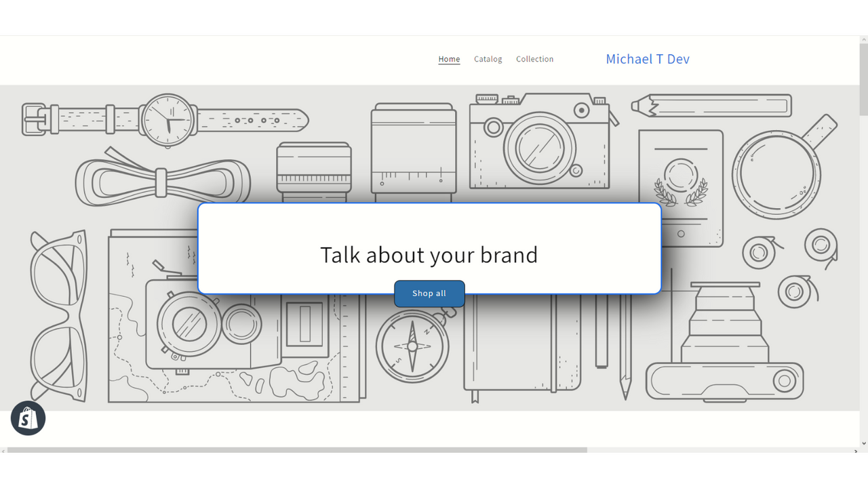Click the Shop all button
Image resolution: width=868 pixels, height=488 pixels.
point(429,293)
